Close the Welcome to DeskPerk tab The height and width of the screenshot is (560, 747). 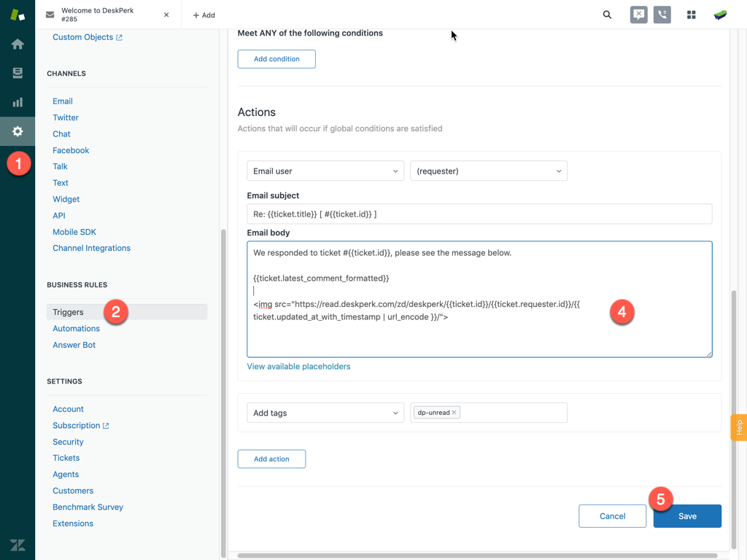click(166, 15)
